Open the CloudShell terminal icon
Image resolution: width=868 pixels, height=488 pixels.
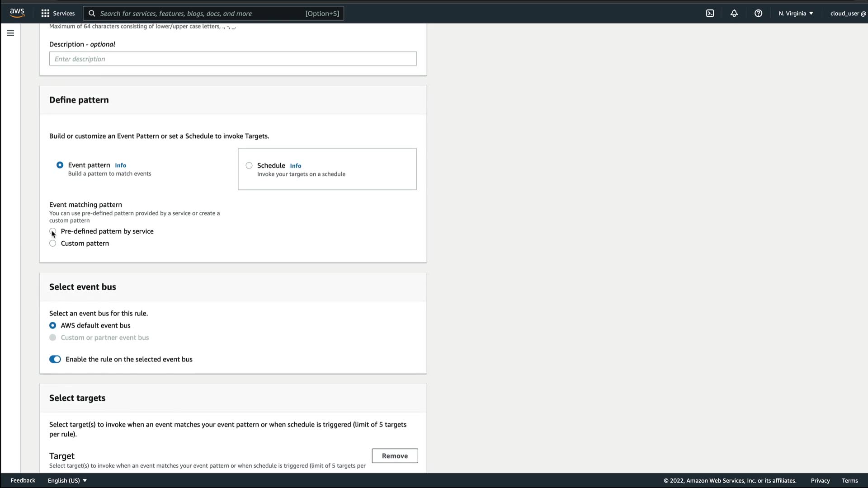[710, 13]
